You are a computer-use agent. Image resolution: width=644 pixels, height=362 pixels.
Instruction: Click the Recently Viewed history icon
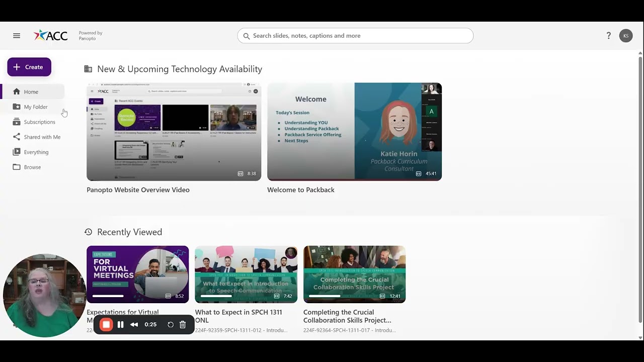89,232
